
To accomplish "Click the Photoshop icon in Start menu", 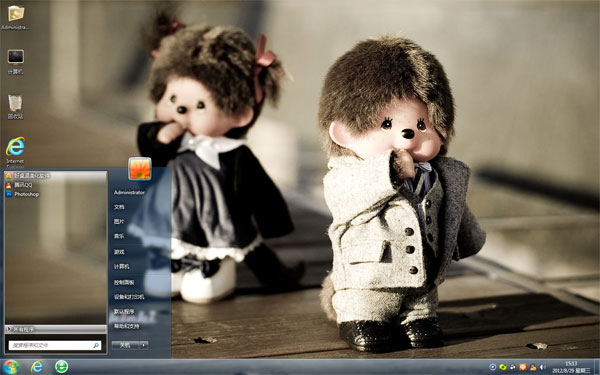I will click(x=9, y=194).
